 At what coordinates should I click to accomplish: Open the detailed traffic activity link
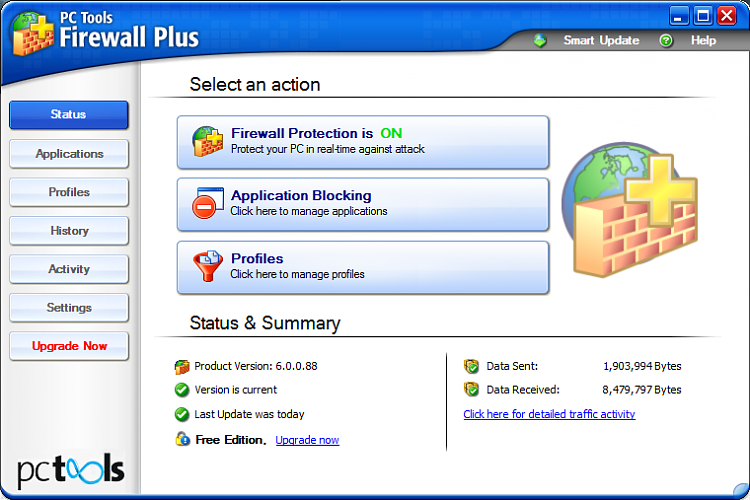pyautogui.click(x=549, y=414)
